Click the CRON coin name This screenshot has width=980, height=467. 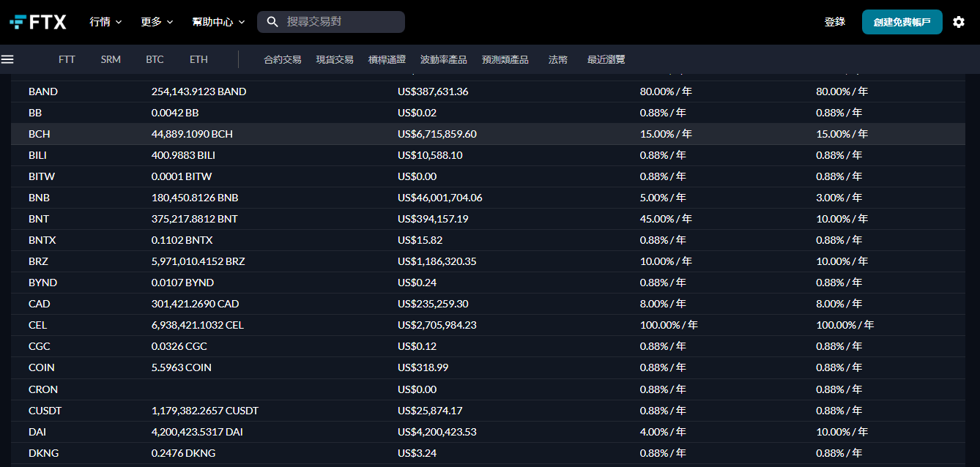point(43,389)
